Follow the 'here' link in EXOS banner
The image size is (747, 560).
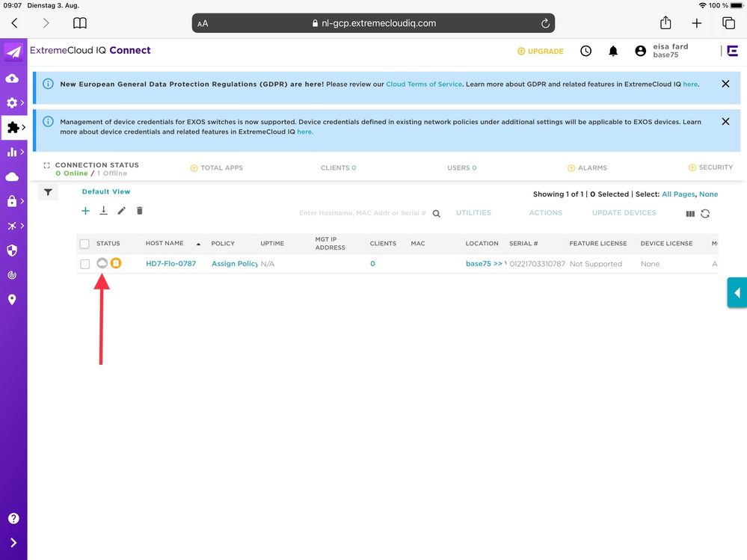point(304,132)
